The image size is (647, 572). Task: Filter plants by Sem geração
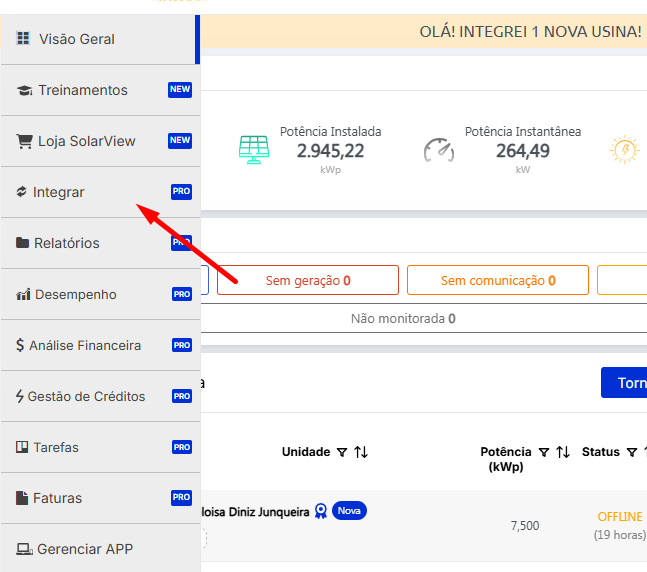click(307, 281)
